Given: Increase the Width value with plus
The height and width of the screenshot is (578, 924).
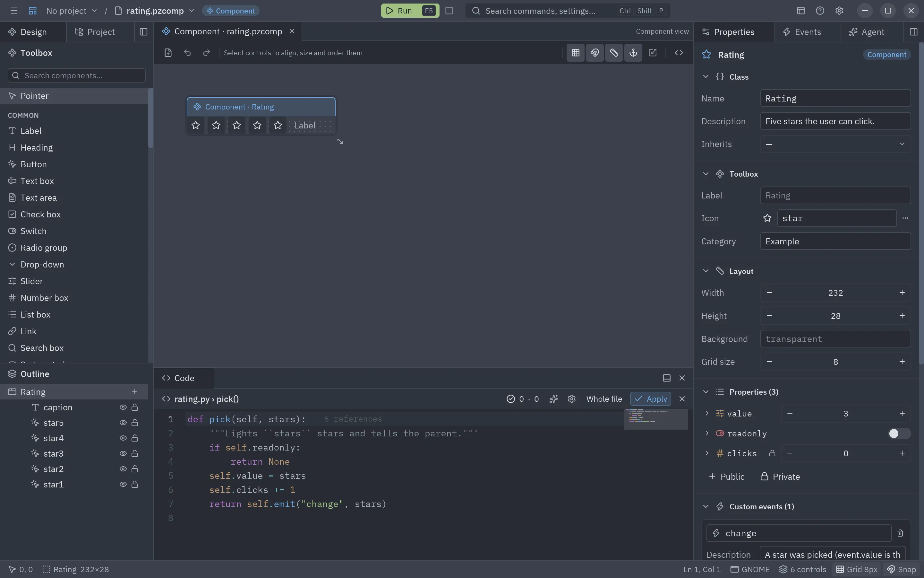Looking at the screenshot, I should (x=902, y=293).
